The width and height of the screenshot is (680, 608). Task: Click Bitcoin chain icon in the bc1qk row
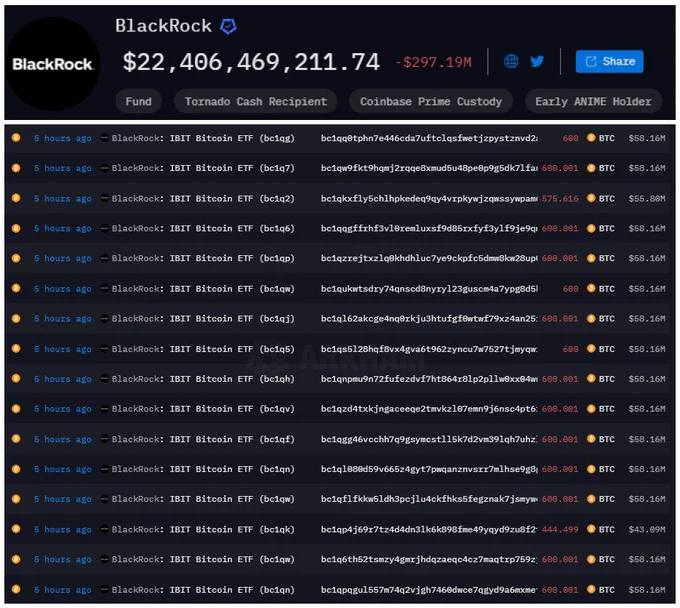[16, 529]
